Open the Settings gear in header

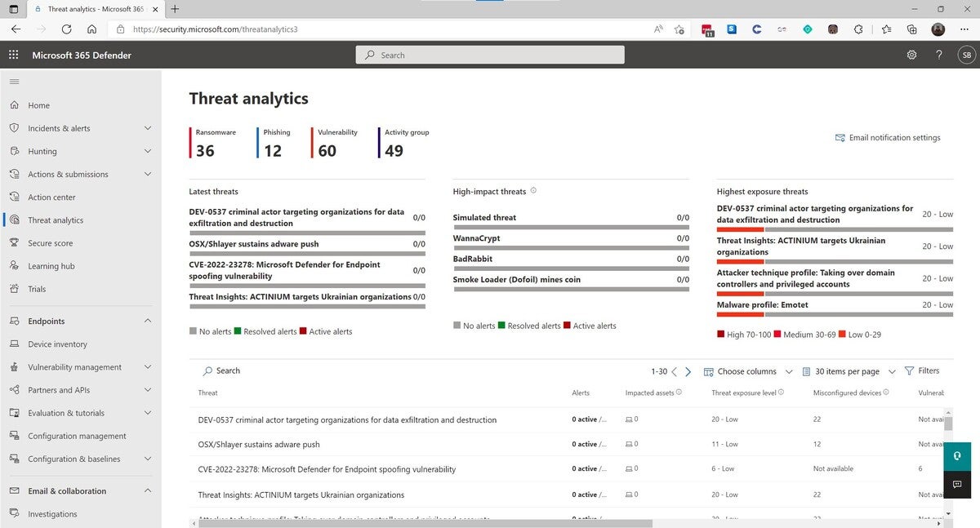click(x=912, y=55)
